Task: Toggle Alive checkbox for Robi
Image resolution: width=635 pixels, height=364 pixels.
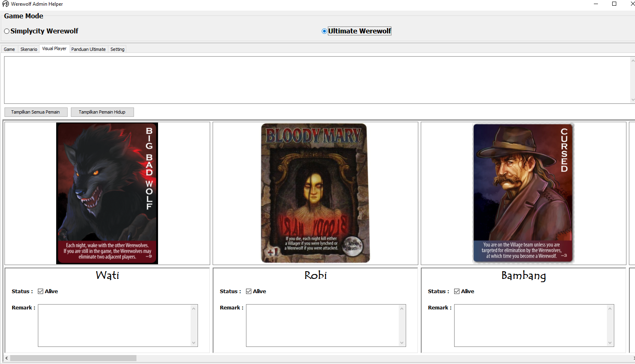Action: tap(249, 292)
